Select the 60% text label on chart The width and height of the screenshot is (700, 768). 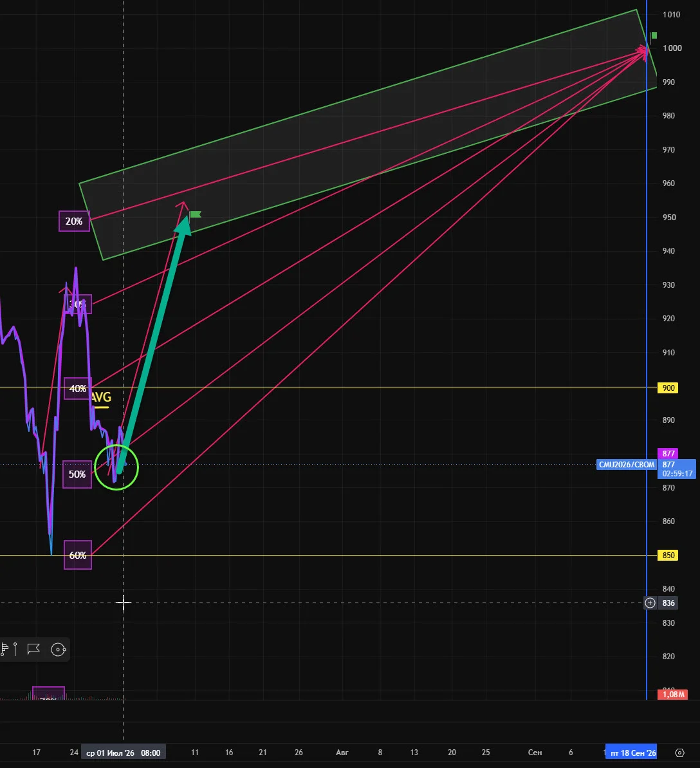coord(77,555)
